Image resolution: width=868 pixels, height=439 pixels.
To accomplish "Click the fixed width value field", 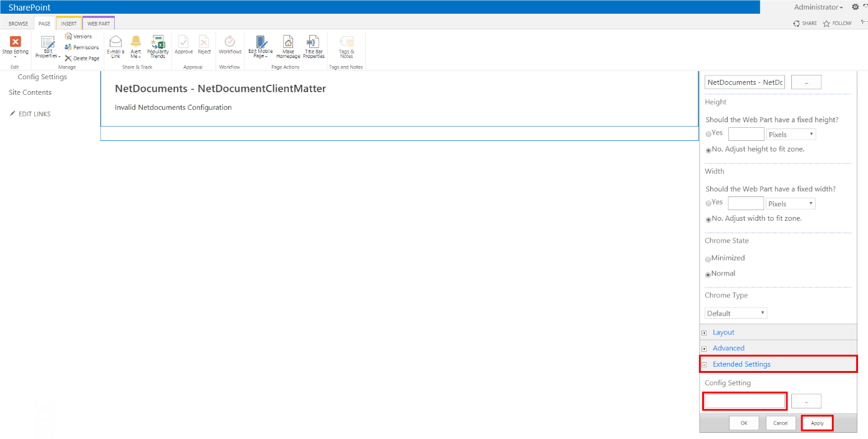I will [x=746, y=203].
